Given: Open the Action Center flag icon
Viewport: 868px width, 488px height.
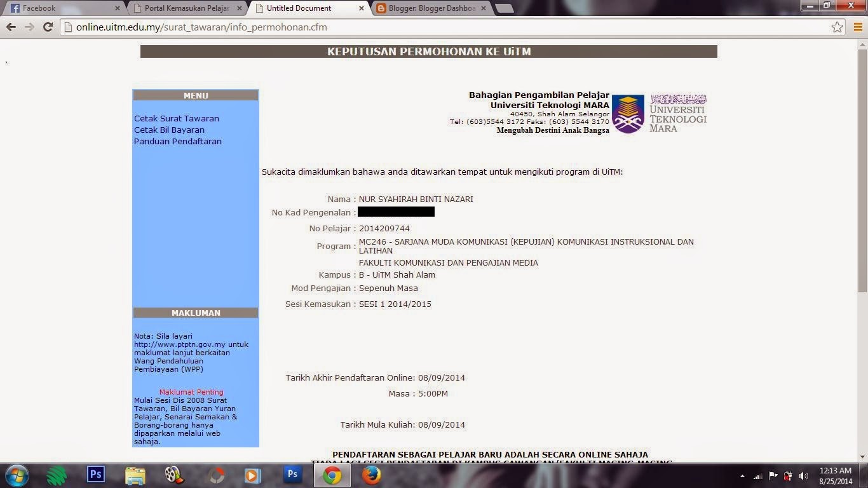Looking at the screenshot, I should (x=773, y=476).
